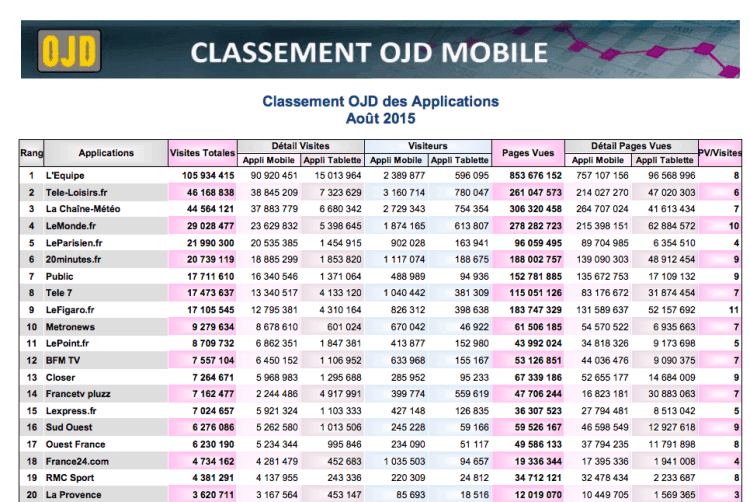Click the Rang column header
Viewport: 750px width, 502px height.
tap(32, 153)
